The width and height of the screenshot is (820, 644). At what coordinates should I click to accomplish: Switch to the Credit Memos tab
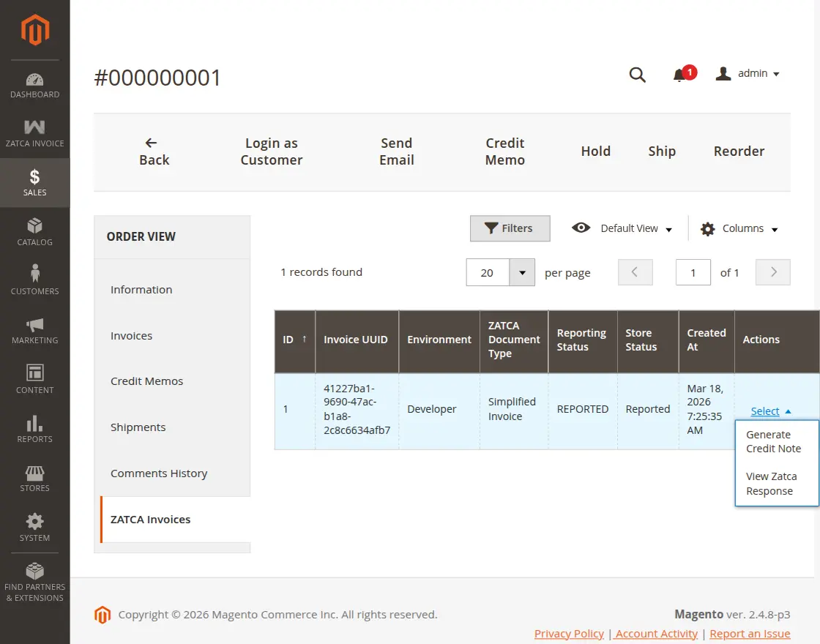146,381
